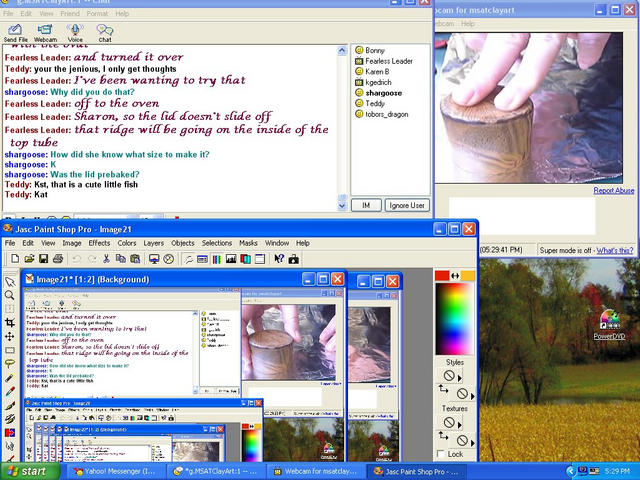The image size is (640, 480).
Task: Select the Arrow tool in Paint Shop Pro
Action: (x=10, y=282)
